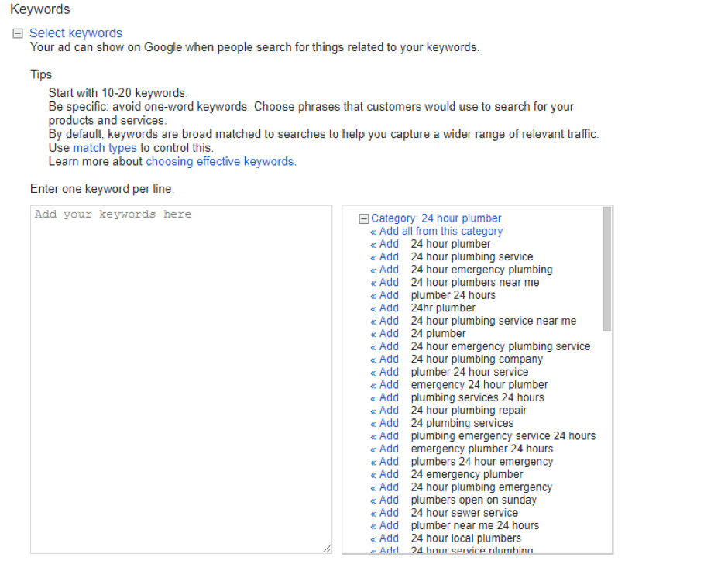Add keyword 24 hour emergency plumbing
Screen dimensions: 728x564
[x=385, y=270]
